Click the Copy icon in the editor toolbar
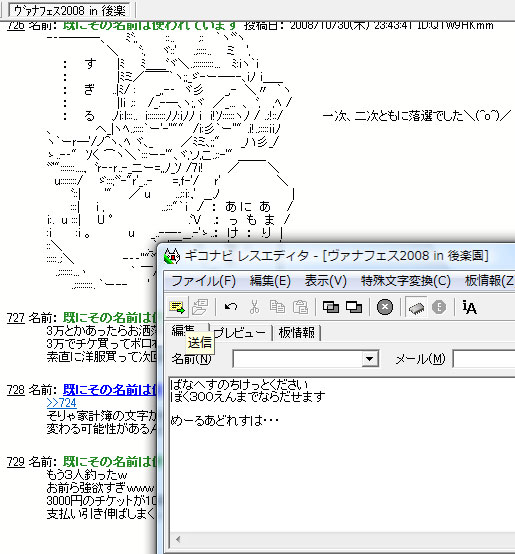The height and width of the screenshot is (554, 515). (277, 307)
